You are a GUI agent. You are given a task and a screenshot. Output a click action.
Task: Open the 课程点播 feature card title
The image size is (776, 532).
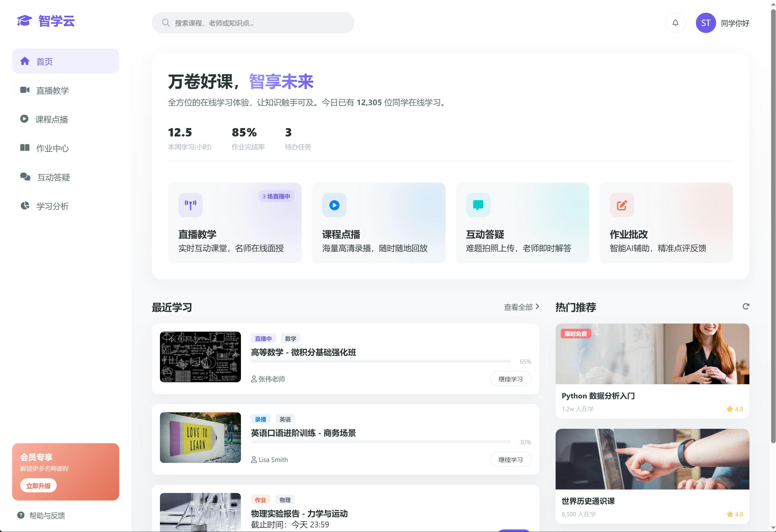pos(341,234)
